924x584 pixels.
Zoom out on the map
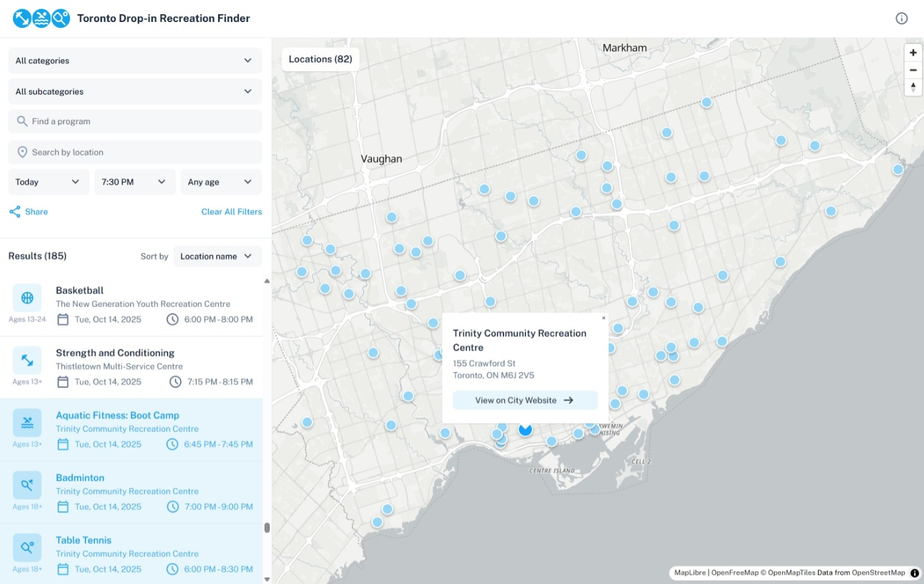[x=913, y=70]
